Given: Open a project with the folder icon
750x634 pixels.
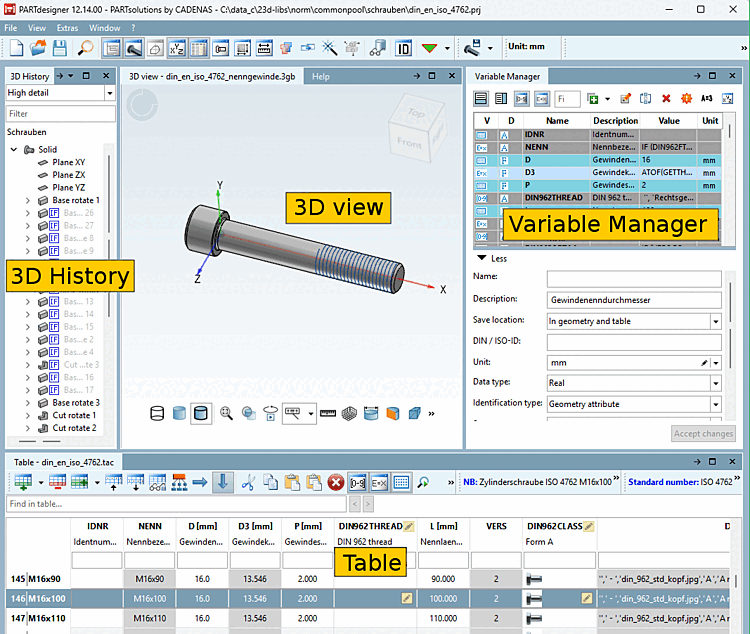Looking at the screenshot, I should (38, 48).
